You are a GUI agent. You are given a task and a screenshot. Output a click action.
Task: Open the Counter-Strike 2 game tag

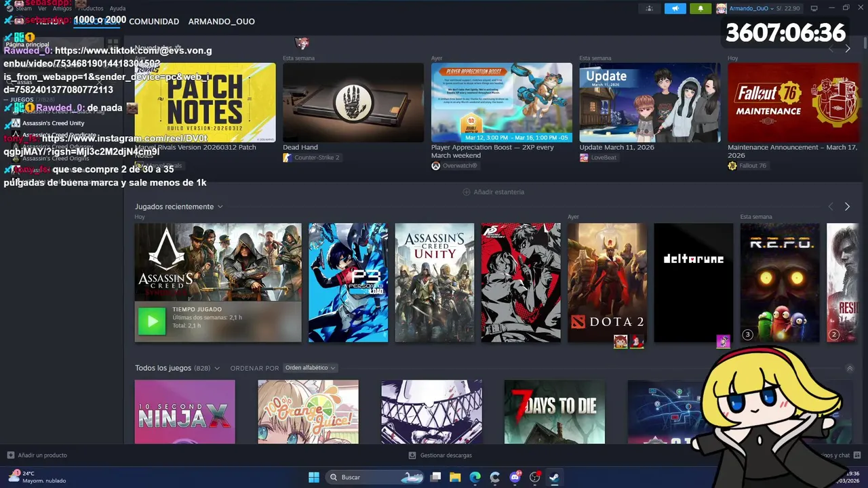[x=311, y=157]
